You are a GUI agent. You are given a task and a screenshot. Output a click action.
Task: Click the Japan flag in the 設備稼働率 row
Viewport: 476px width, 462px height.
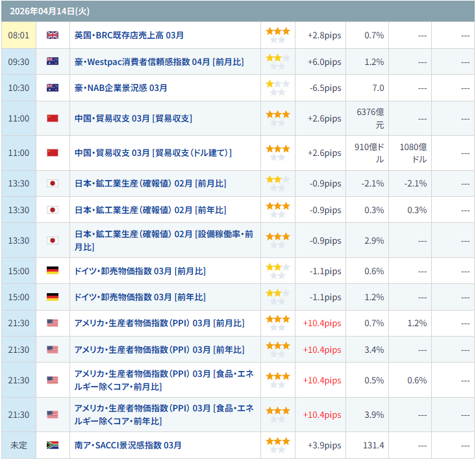coord(53,240)
